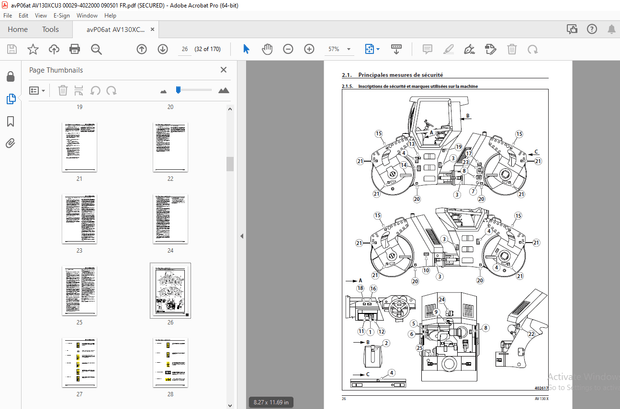This screenshot has width=620, height=409.
Task: Click the toolbar rotate icon
Action: [533, 49]
